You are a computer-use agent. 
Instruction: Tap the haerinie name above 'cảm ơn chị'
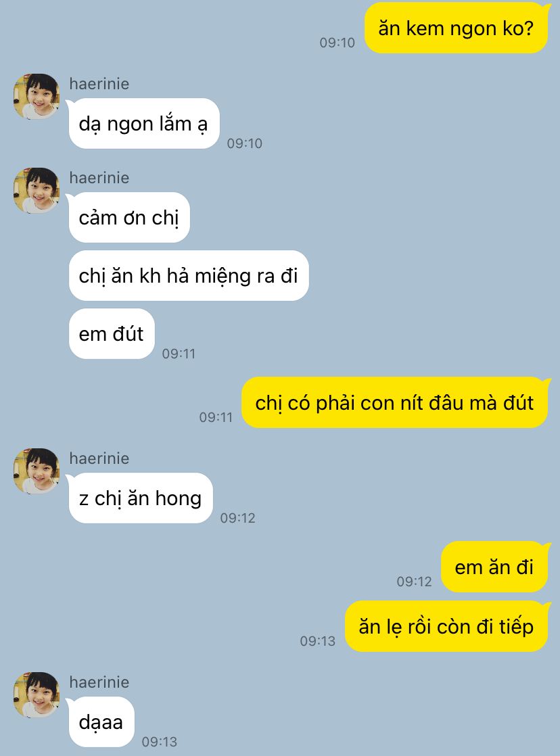(99, 177)
